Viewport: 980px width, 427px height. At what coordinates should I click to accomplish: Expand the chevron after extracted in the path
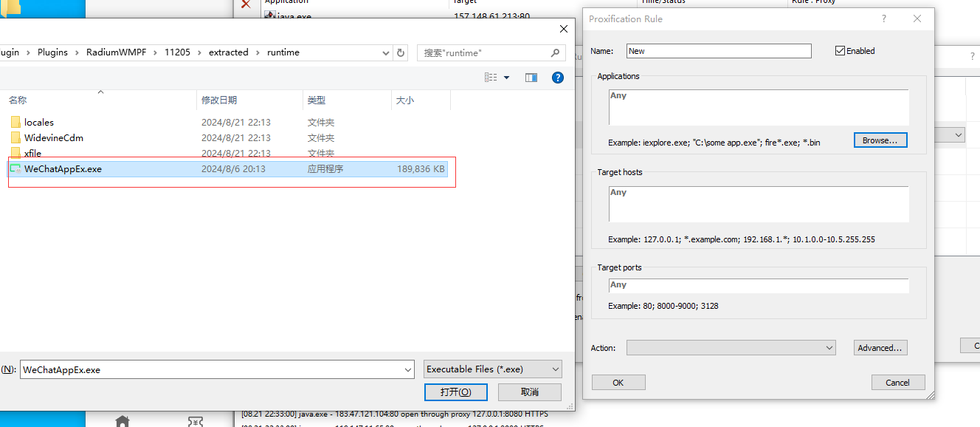(258, 52)
